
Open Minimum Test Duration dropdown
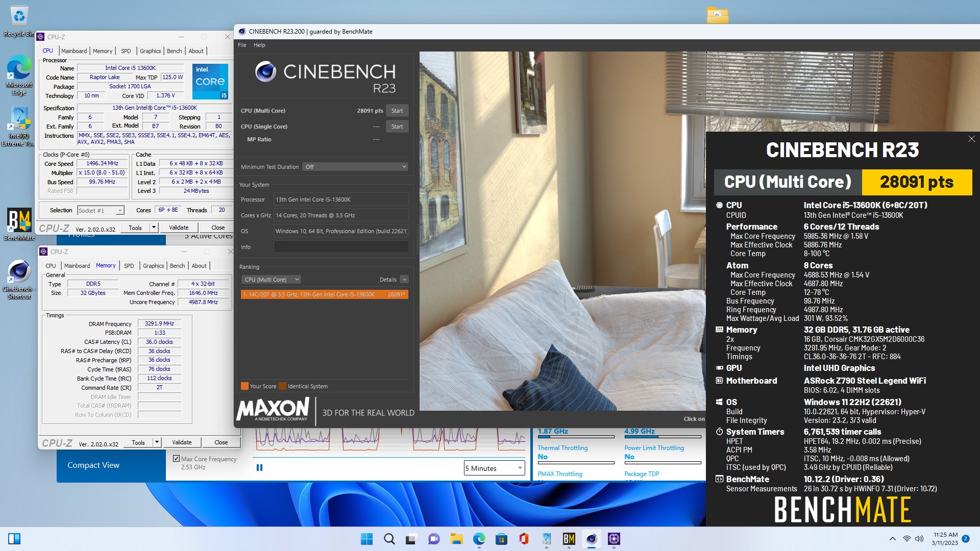click(355, 167)
